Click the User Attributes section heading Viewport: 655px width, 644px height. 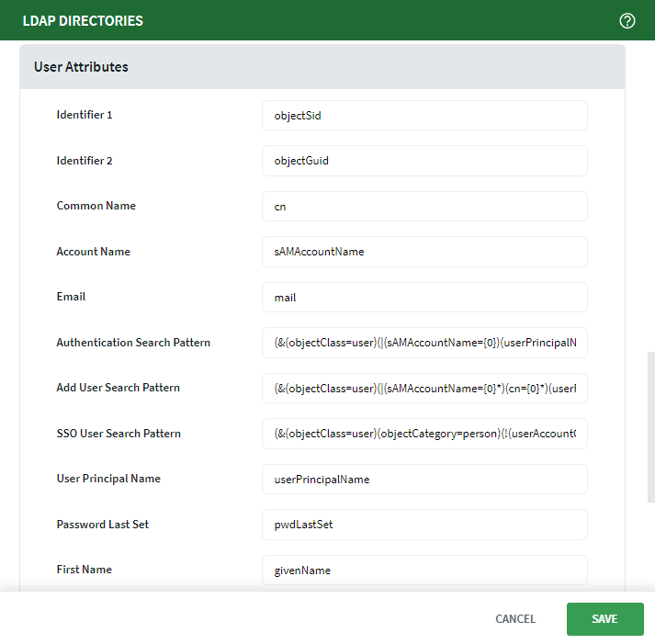pyautogui.click(x=81, y=67)
